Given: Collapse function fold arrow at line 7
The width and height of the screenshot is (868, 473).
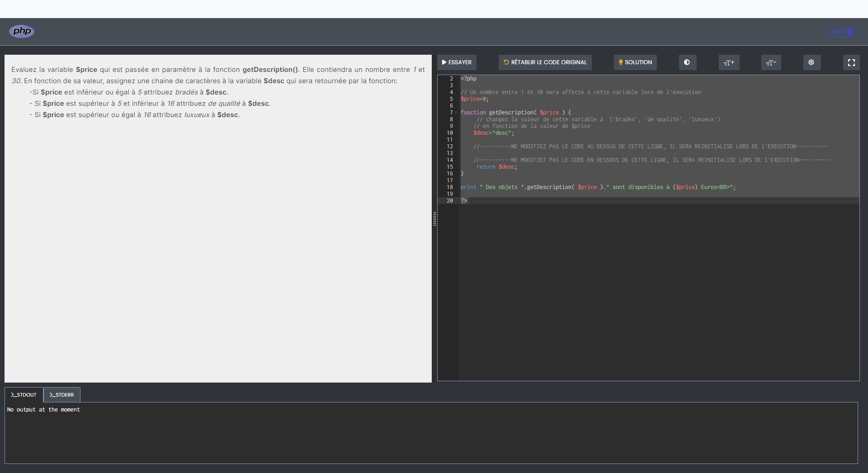Looking at the screenshot, I should click(x=456, y=113).
